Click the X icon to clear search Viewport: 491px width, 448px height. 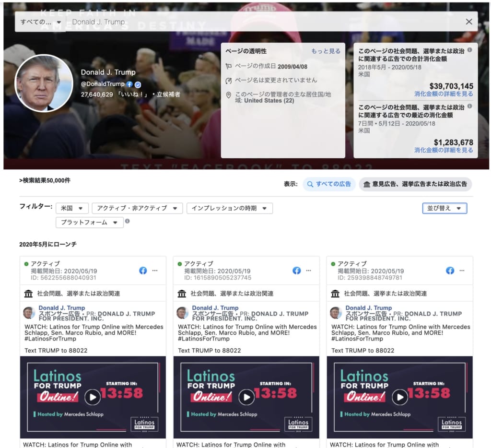(x=469, y=22)
